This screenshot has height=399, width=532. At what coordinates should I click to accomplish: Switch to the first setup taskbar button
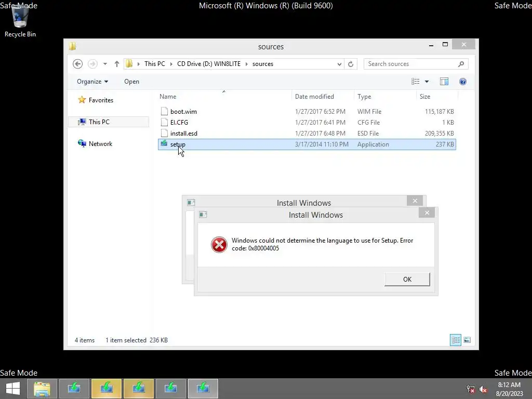pos(74,389)
